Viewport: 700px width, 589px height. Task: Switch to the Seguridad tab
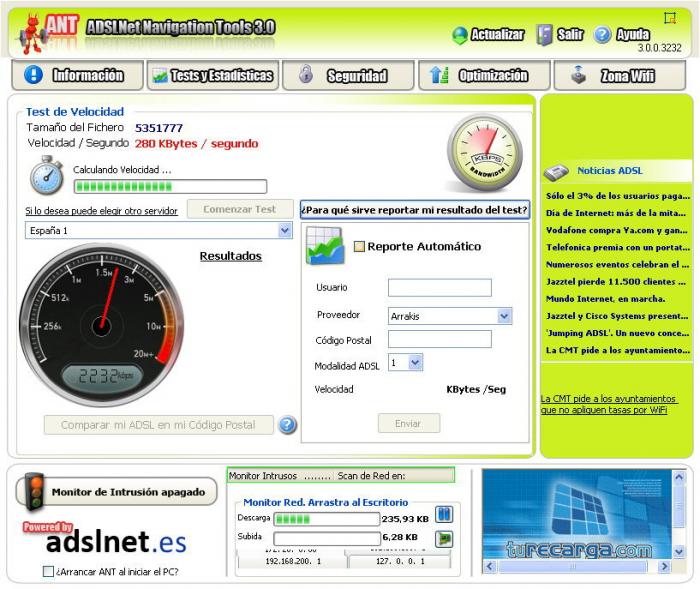348,75
